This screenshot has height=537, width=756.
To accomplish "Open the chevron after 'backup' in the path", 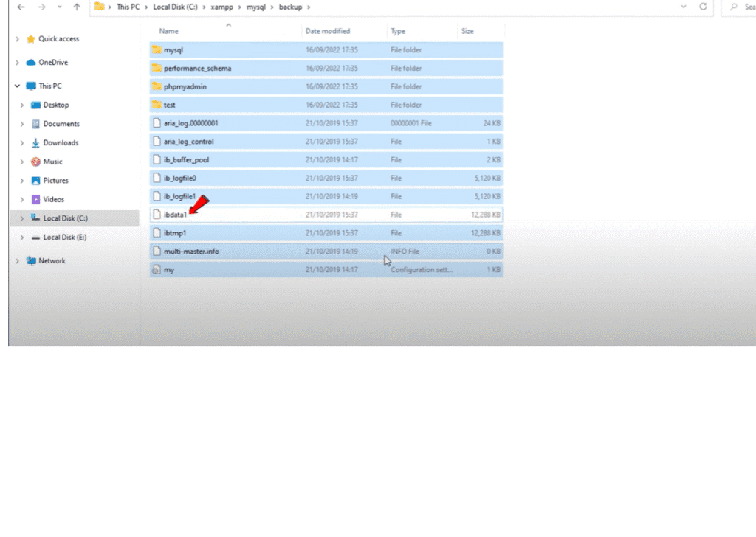I will point(309,7).
